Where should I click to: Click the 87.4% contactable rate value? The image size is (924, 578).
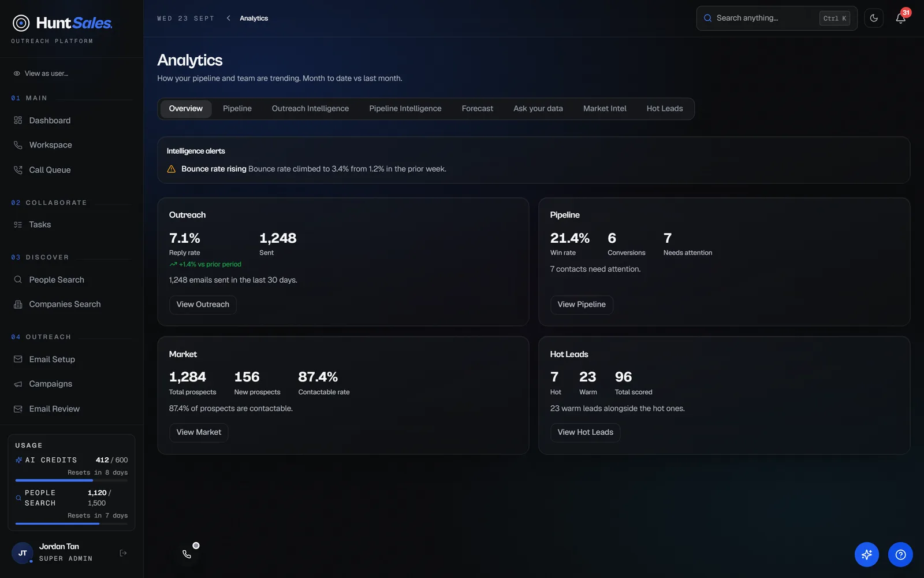[x=318, y=377]
